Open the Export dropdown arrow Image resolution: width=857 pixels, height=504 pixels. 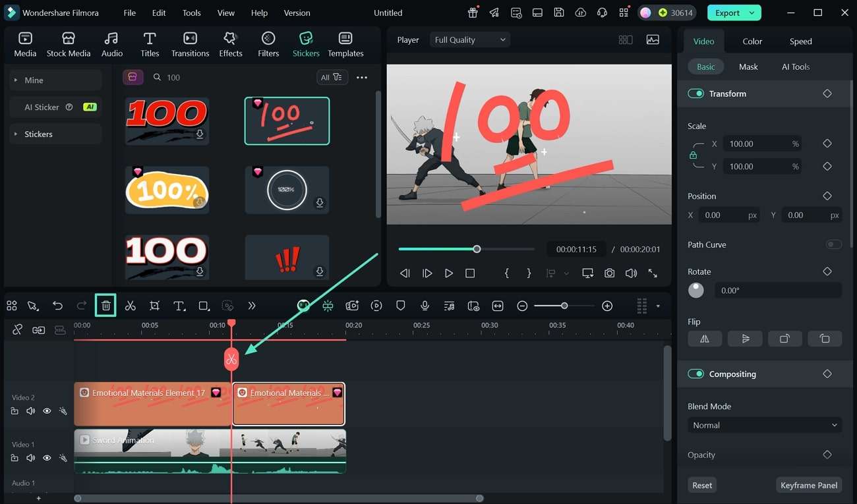[x=752, y=13]
